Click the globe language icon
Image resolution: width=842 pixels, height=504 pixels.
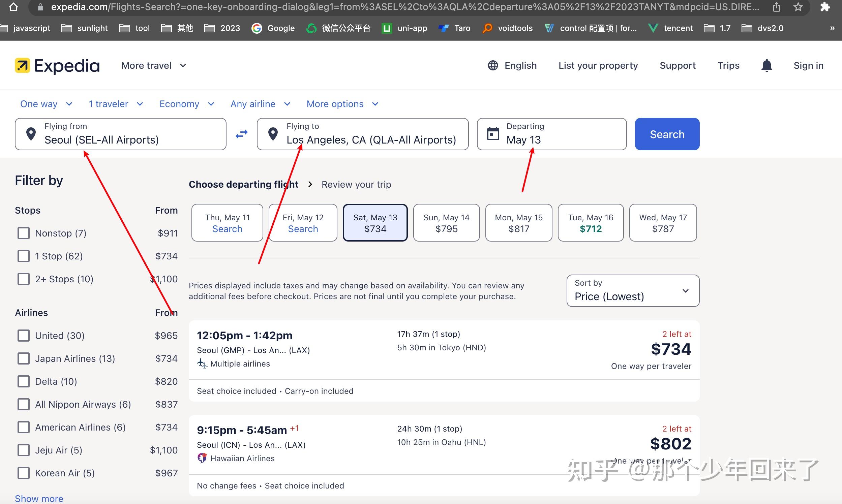click(x=493, y=66)
